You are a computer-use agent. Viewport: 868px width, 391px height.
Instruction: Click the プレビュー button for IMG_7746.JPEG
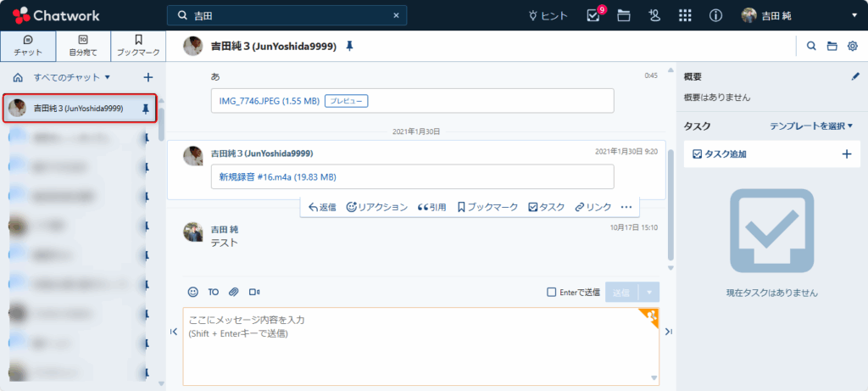click(x=346, y=101)
